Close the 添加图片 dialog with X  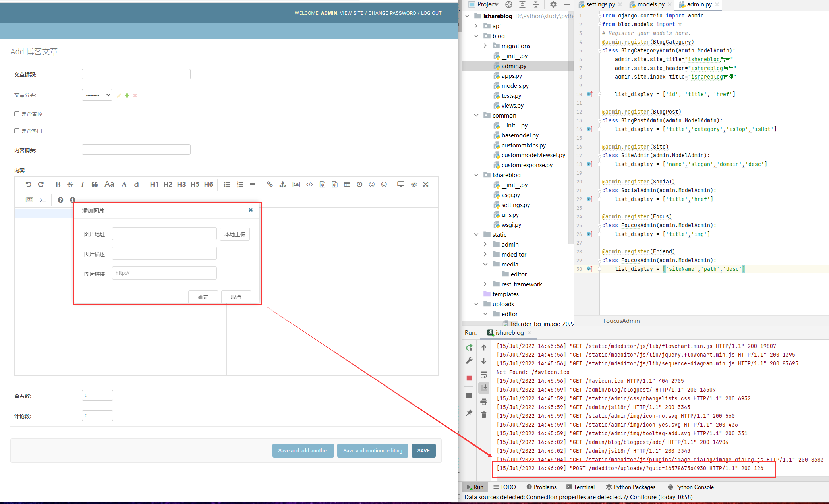click(251, 210)
